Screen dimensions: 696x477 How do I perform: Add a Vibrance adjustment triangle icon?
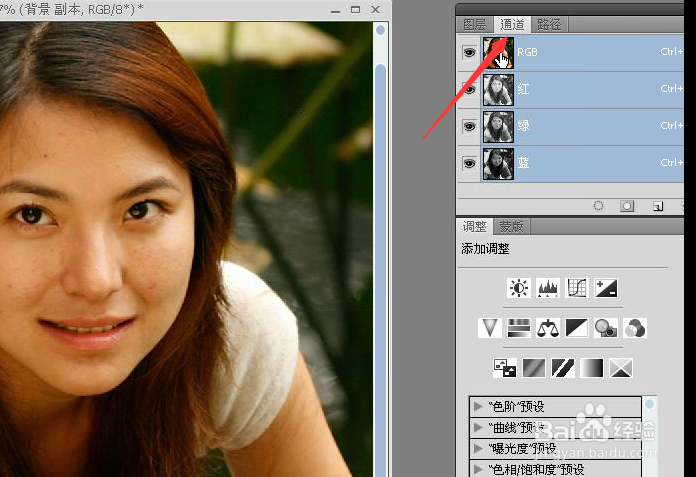point(490,328)
